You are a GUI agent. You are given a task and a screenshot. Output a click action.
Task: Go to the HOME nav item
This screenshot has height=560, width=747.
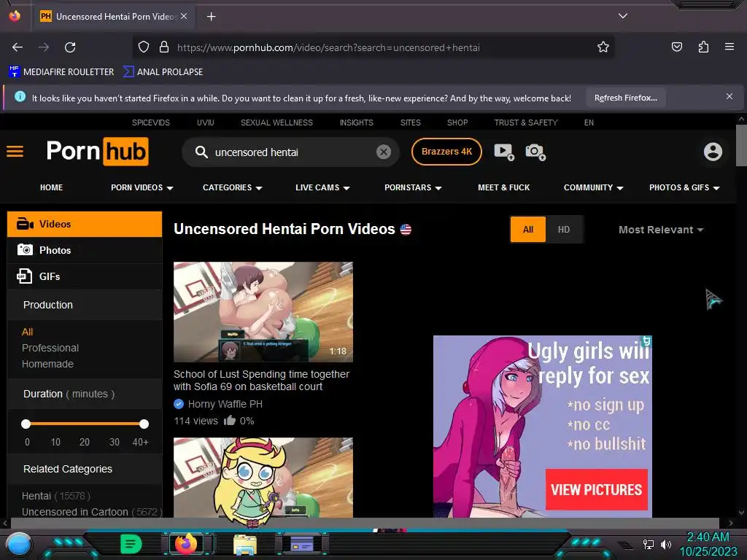pyautogui.click(x=52, y=187)
